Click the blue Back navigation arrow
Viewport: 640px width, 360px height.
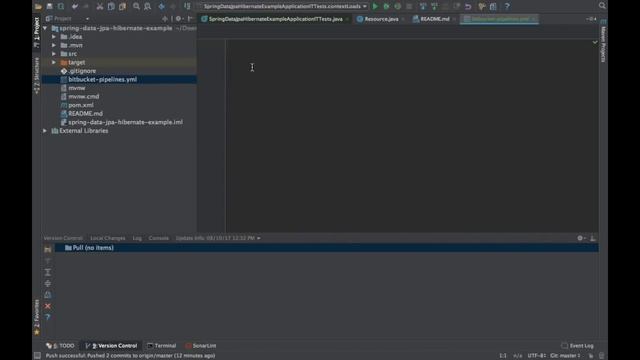point(162,6)
